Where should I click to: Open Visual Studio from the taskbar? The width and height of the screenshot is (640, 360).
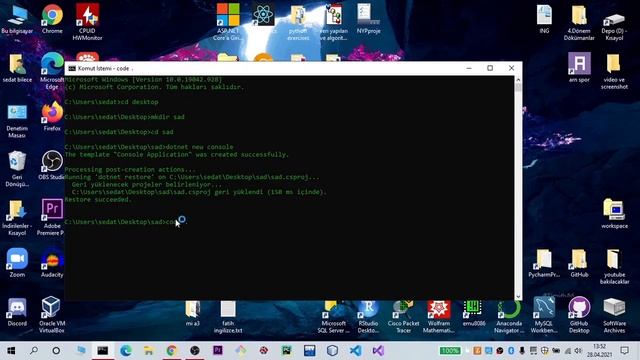pos(378,351)
